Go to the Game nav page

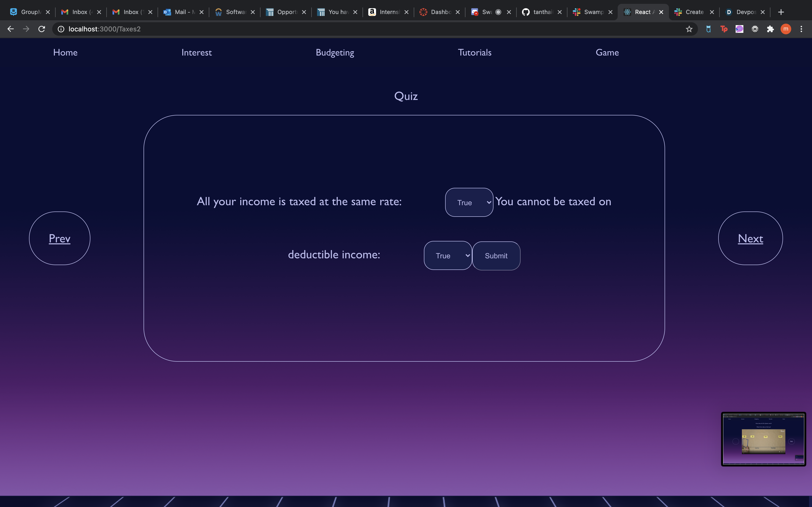pyautogui.click(x=607, y=53)
